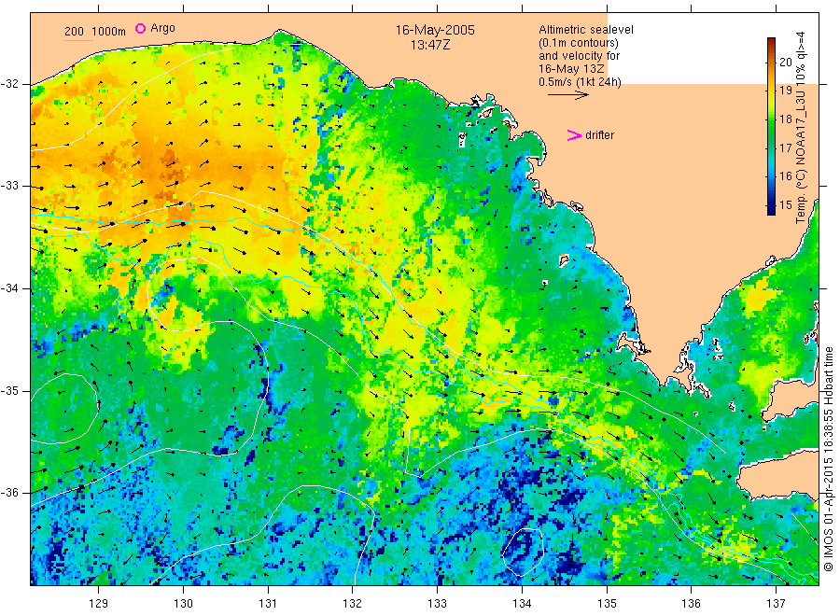Click the colorbar value 20

[x=785, y=63]
